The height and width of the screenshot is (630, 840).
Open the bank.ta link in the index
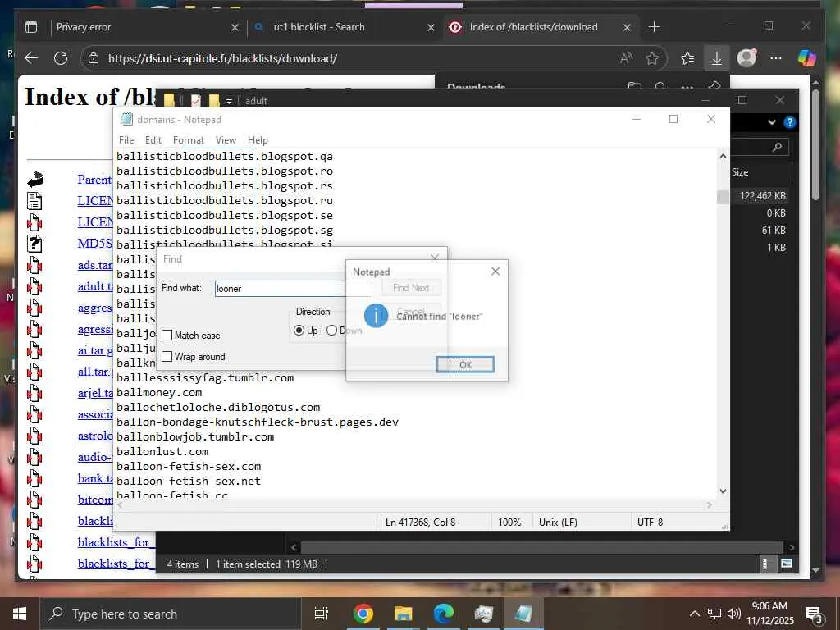click(95, 478)
